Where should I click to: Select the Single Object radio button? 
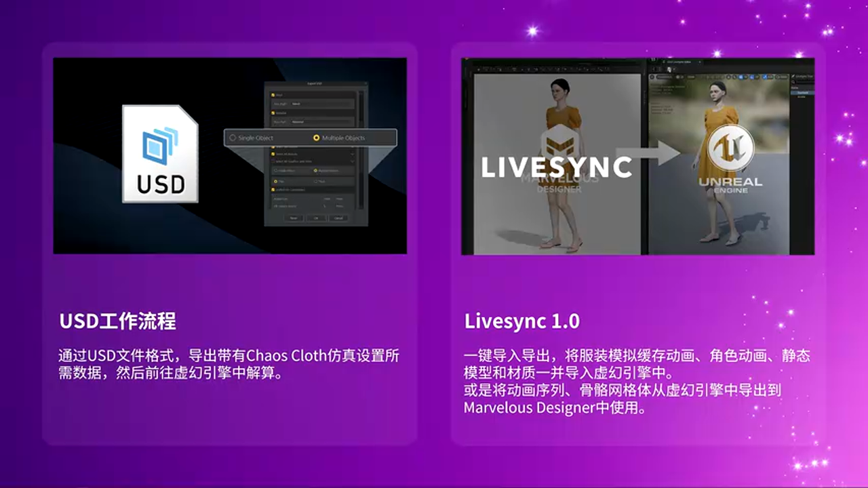(x=233, y=138)
